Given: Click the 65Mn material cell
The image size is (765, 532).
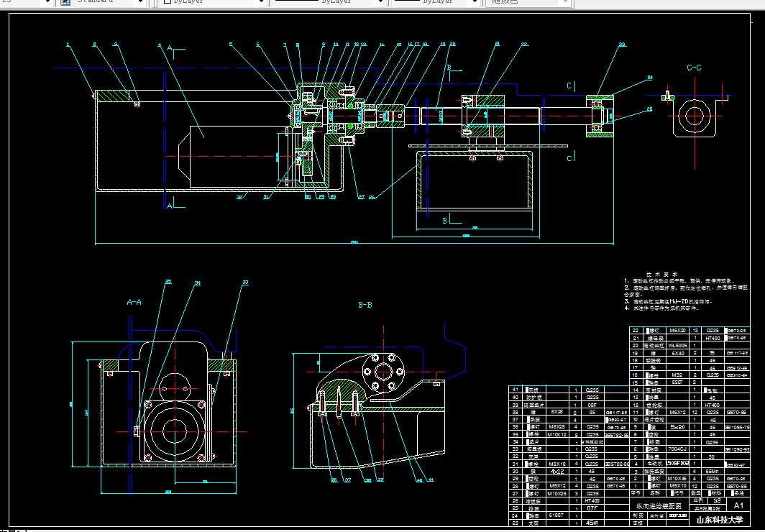Looking at the screenshot, I should click(713, 472).
